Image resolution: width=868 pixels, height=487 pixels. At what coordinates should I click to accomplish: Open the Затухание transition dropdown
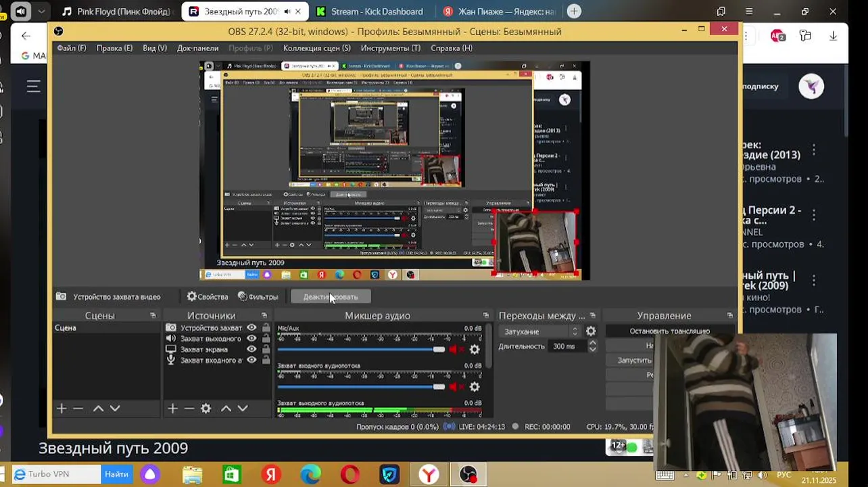click(x=539, y=331)
